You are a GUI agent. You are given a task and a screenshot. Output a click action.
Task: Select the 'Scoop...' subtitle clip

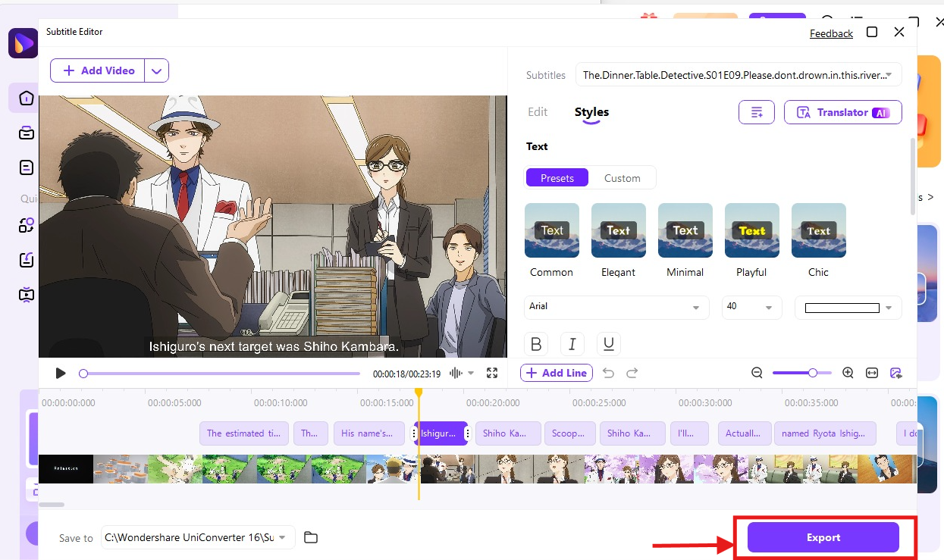(x=569, y=433)
